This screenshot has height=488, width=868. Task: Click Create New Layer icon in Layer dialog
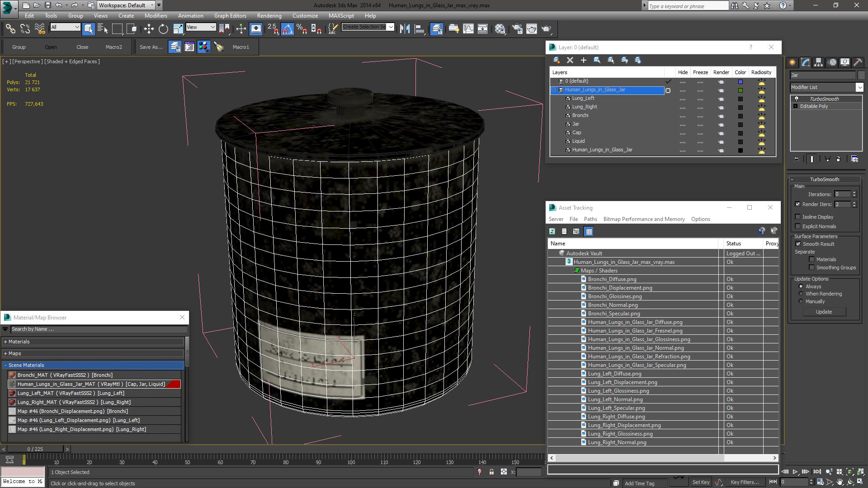tap(557, 60)
